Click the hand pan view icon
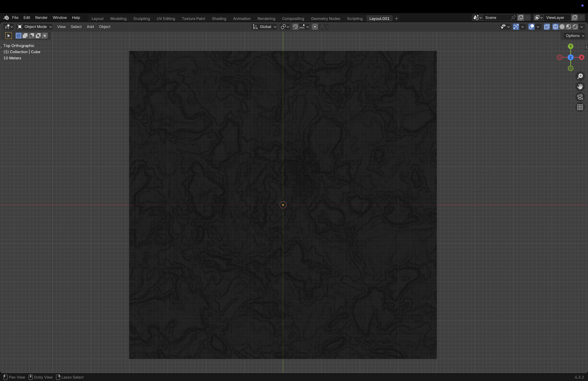The image size is (588, 381). pyautogui.click(x=580, y=87)
